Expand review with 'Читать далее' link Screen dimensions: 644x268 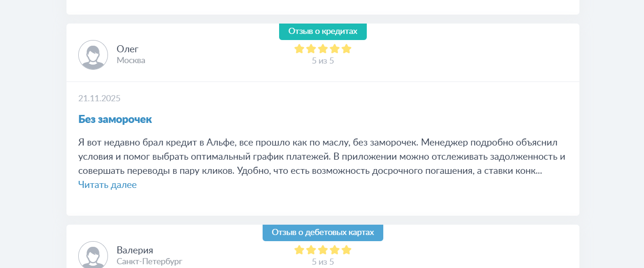click(107, 185)
